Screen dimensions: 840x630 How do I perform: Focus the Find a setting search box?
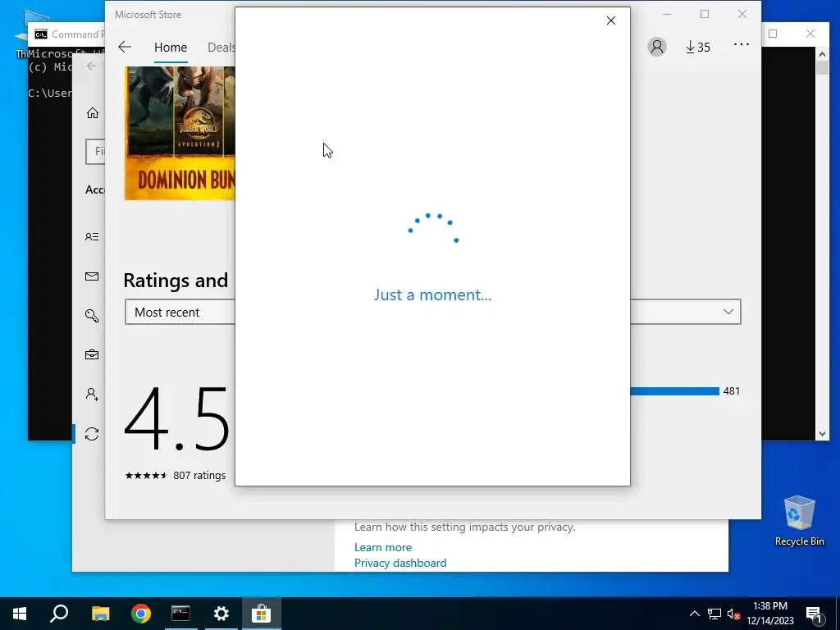(x=95, y=152)
